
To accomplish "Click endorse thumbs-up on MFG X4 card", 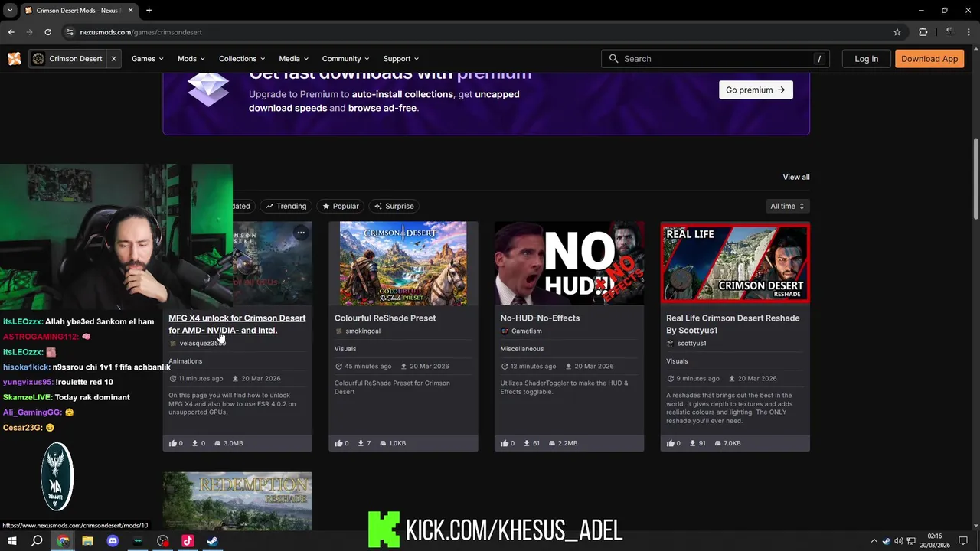I will point(172,443).
